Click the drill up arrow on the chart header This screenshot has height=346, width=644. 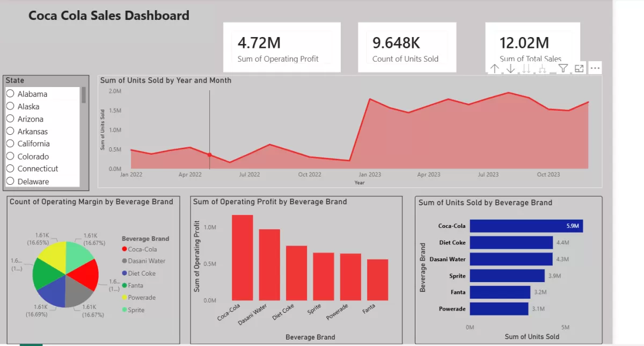494,68
